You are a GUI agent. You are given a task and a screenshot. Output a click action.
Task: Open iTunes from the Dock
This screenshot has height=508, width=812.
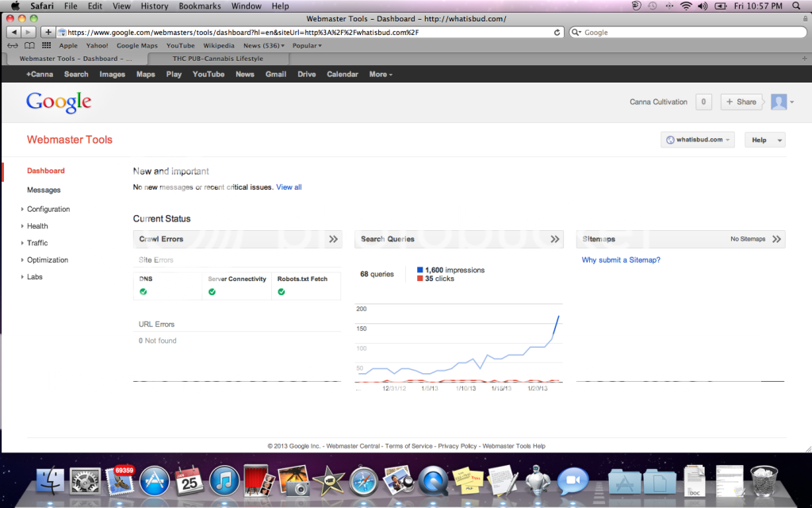pyautogui.click(x=224, y=480)
